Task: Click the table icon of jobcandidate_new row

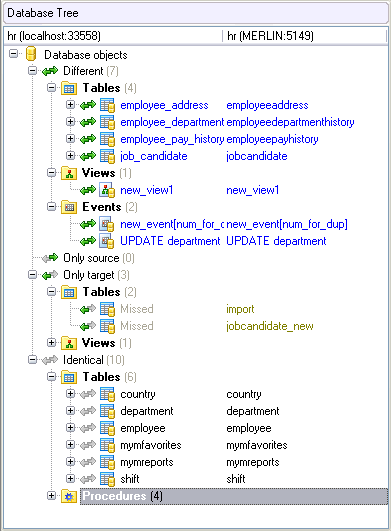Action: (x=107, y=326)
